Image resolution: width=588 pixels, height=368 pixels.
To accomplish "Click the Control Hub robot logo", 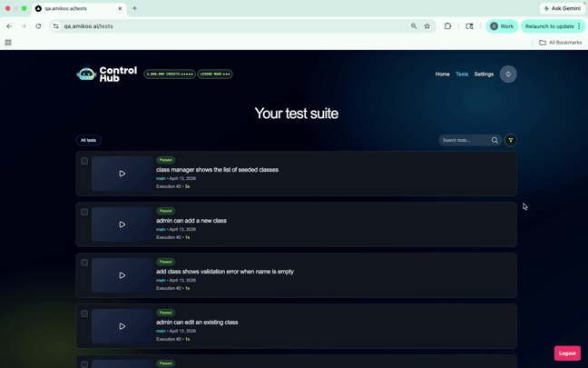I will pyautogui.click(x=86, y=74).
